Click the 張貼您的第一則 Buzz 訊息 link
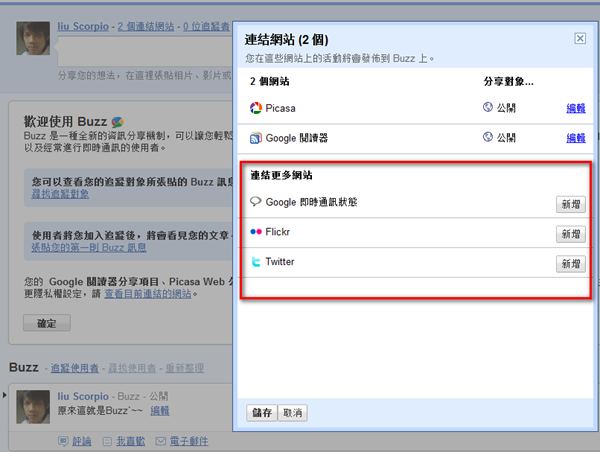The image size is (600, 452). pos(89,248)
